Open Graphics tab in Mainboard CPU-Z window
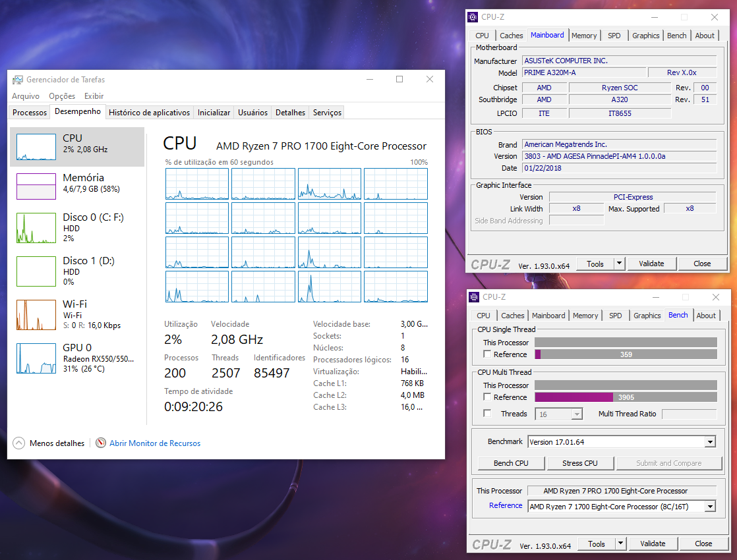Image resolution: width=737 pixels, height=560 pixels. pyautogui.click(x=646, y=36)
